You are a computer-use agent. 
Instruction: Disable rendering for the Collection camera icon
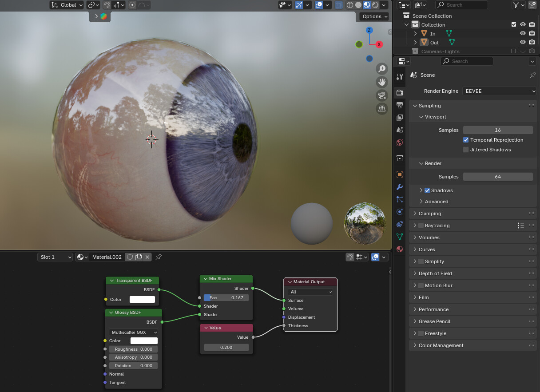[532, 25]
